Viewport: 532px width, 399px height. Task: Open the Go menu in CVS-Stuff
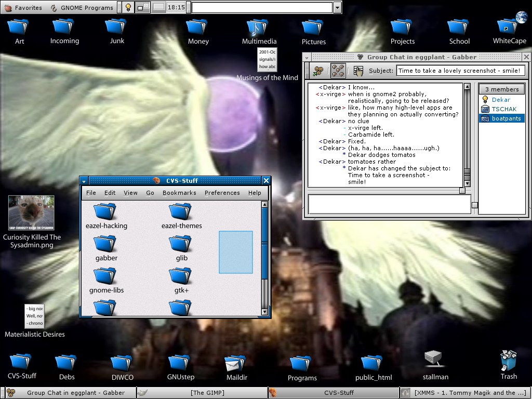click(x=150, y=193)
